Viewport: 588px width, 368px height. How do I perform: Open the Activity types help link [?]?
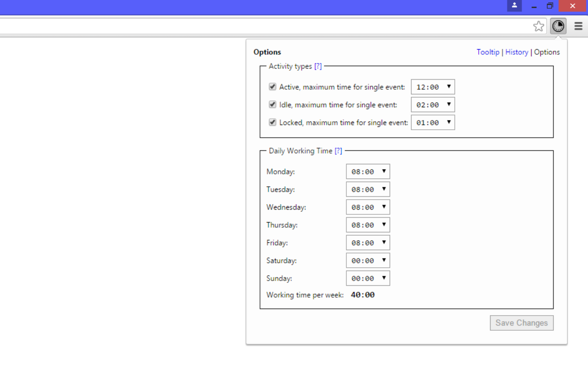pyautogui.click(x=318, y=66)
